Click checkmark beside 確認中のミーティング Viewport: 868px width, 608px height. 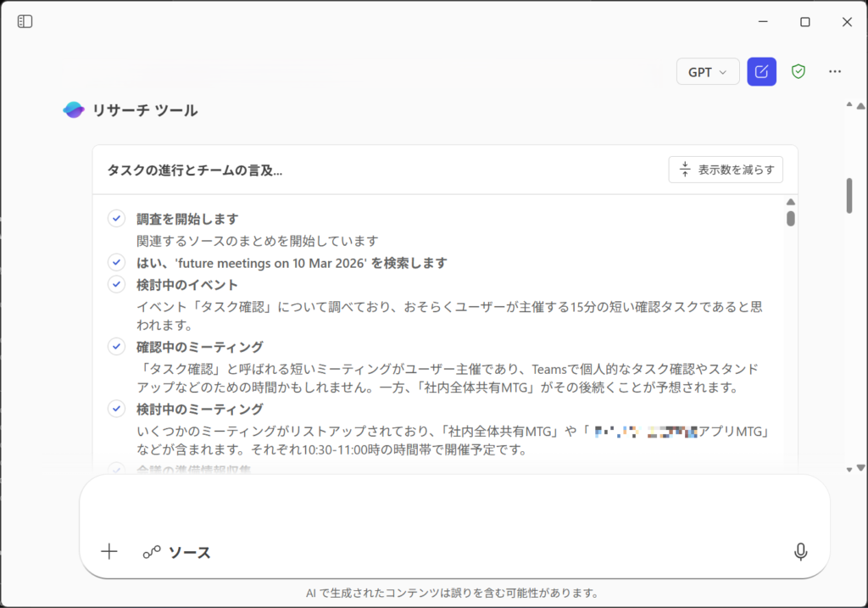(x=117, y=347)
